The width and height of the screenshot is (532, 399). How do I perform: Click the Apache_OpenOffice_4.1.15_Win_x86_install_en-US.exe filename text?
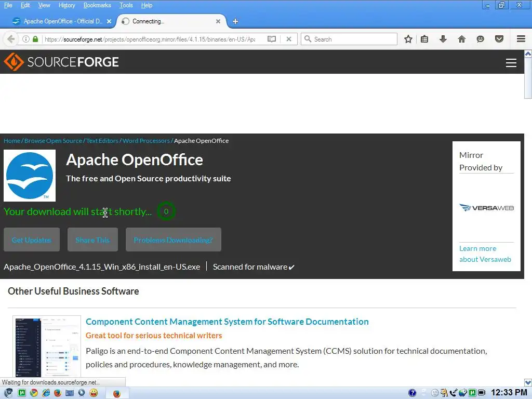tap(102, 267)
